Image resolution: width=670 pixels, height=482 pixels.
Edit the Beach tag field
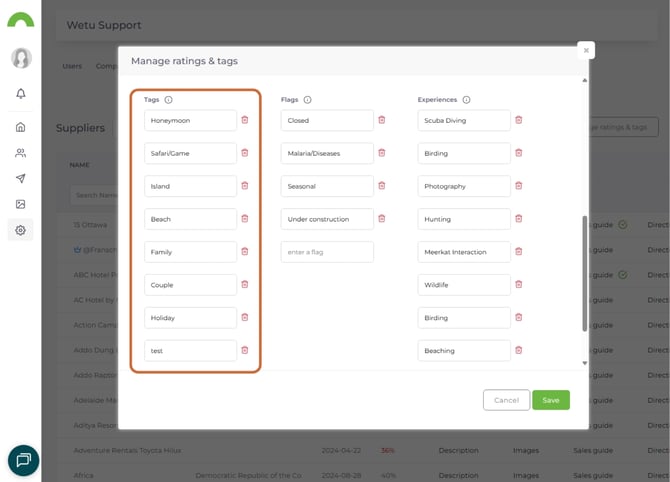190,219
